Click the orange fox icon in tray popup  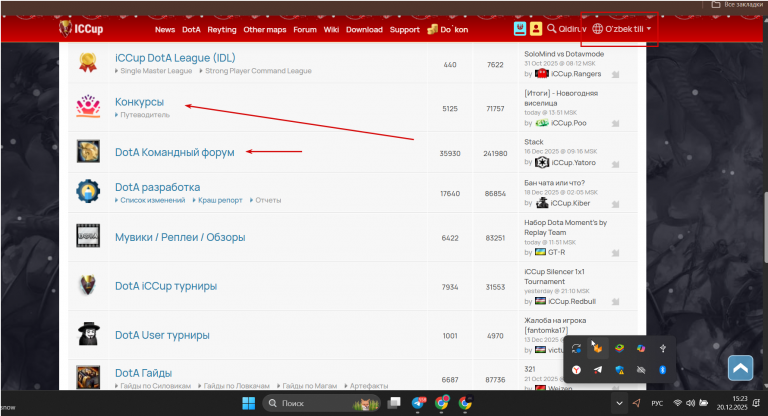pos(598,348)
